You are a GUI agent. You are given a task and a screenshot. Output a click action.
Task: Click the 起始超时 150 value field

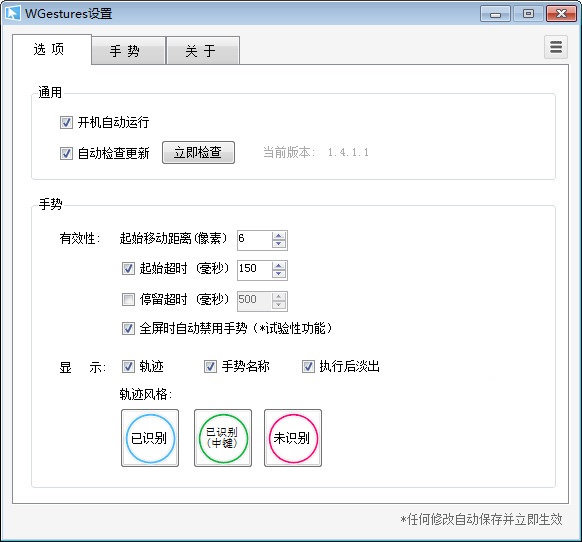point(255,270)
